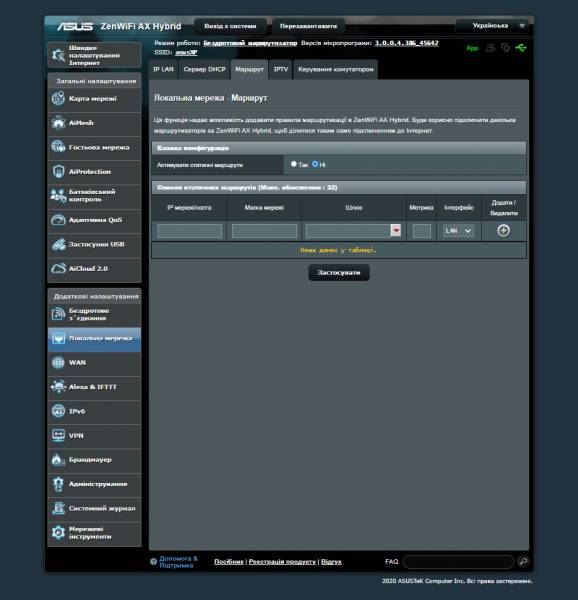Click the AiMesh nodes status icon in header
The image size is (578, 600).
505,48
